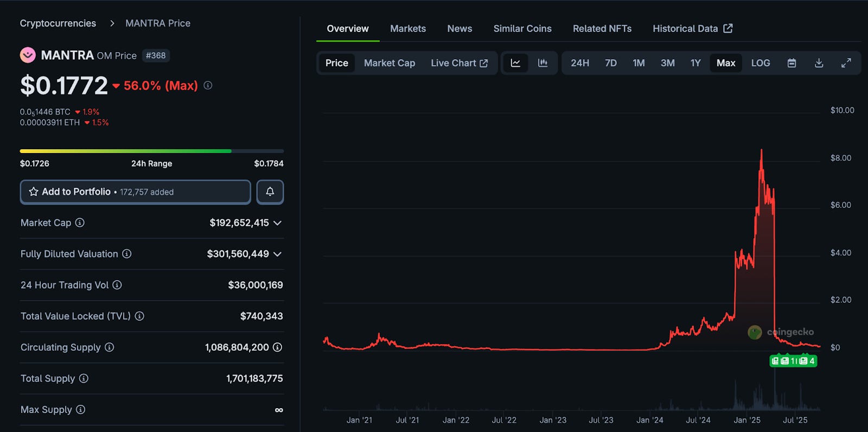Select the Max time range
868x432 pixels.
(x=726, y=63)
